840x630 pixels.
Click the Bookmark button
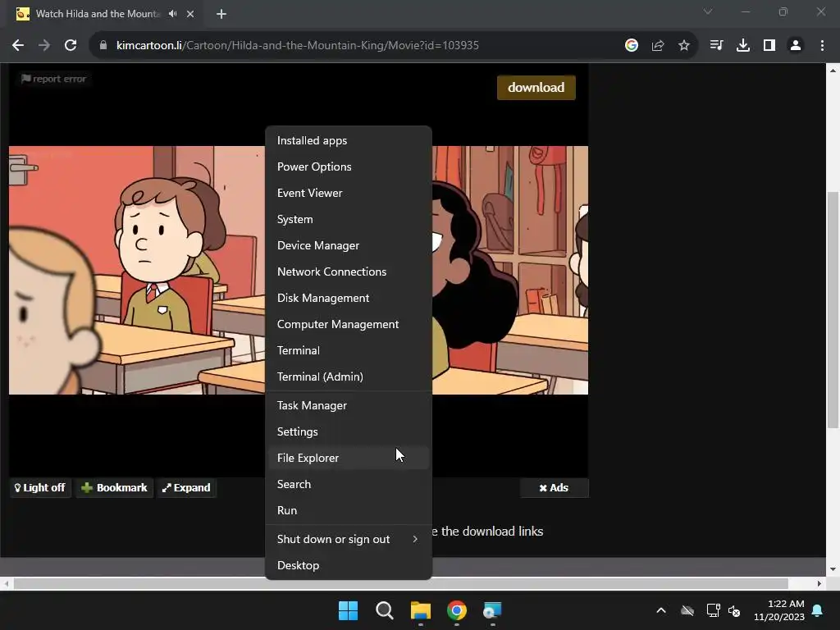coord(114,488)
